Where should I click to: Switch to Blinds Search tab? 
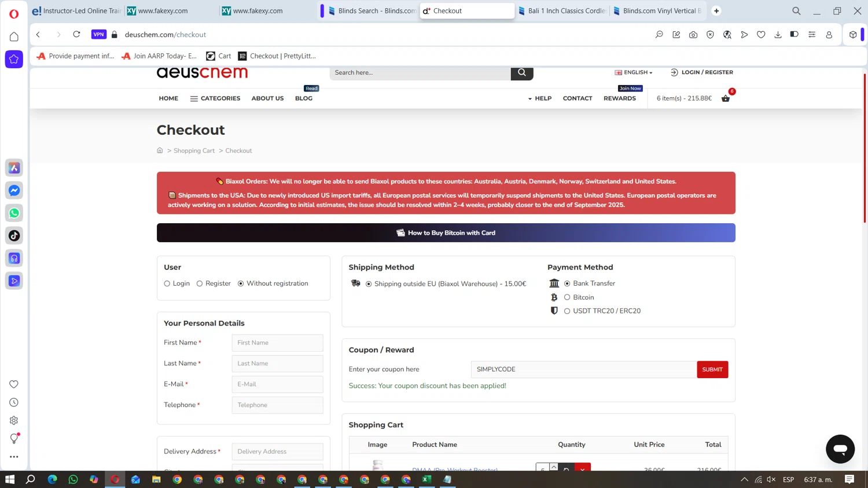coord(372,11)
